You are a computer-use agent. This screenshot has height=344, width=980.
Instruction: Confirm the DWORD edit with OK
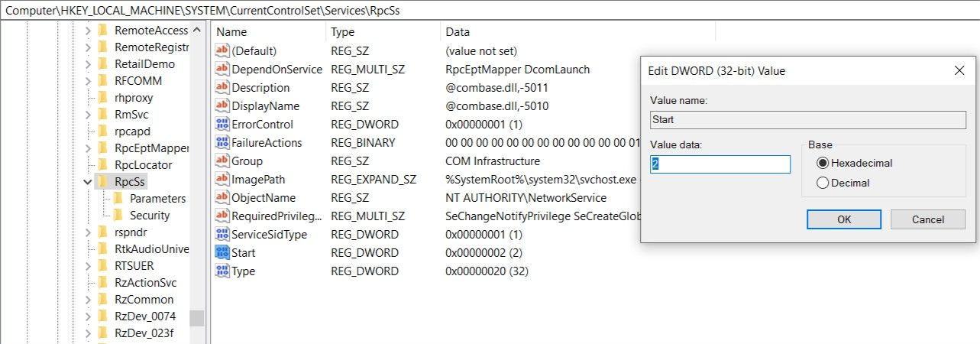844,219
